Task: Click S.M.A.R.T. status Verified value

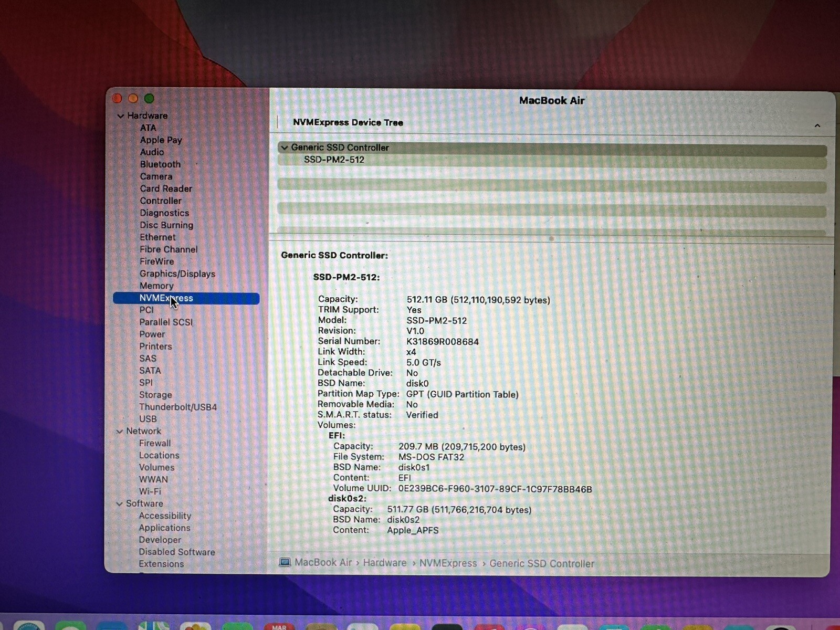Action: 422,415
